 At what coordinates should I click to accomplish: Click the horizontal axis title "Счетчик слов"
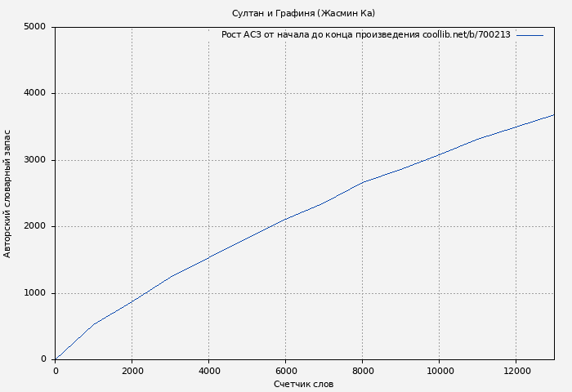[304, 385]
